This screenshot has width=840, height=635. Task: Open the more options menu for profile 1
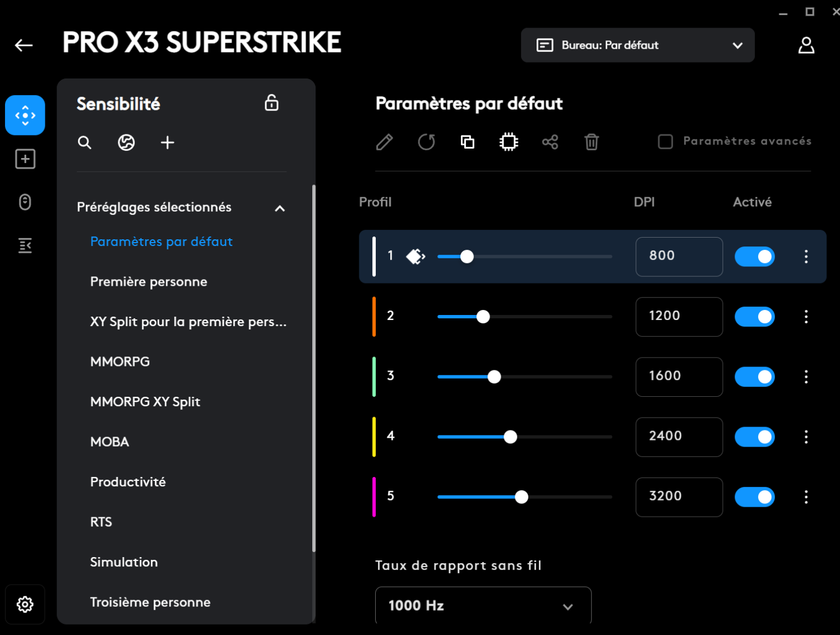click(806, 256)
